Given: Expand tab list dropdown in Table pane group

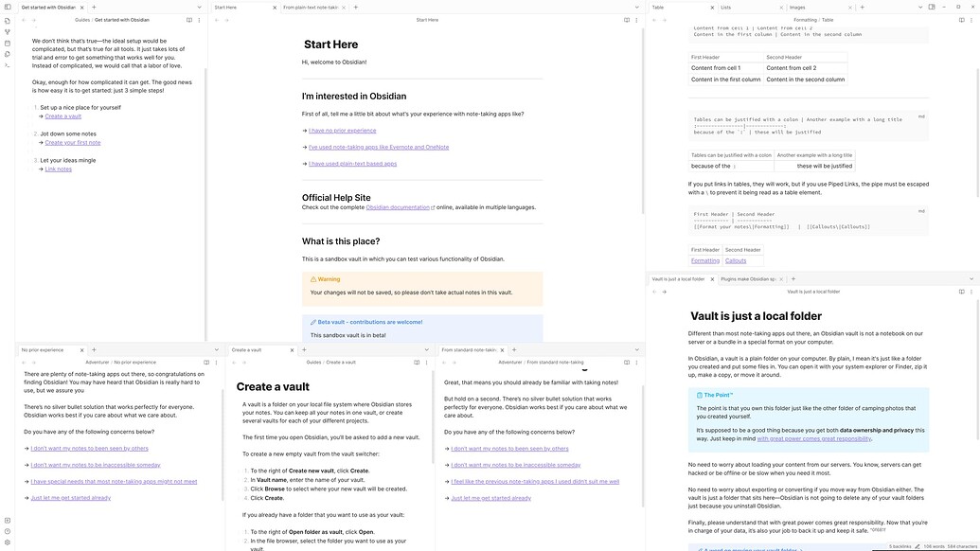Looking at the screenshot, I should [920, 8].
